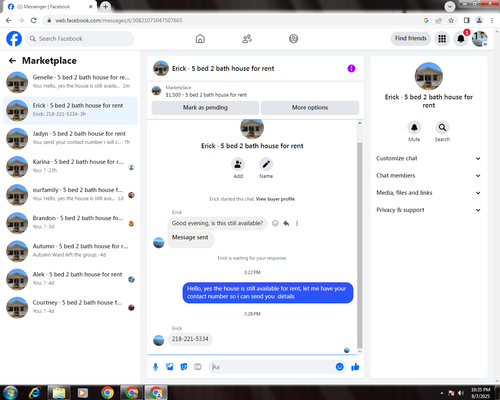Open the account profile picture menu
Viewport: 500px width, 400px height.
tap(480, 39)
